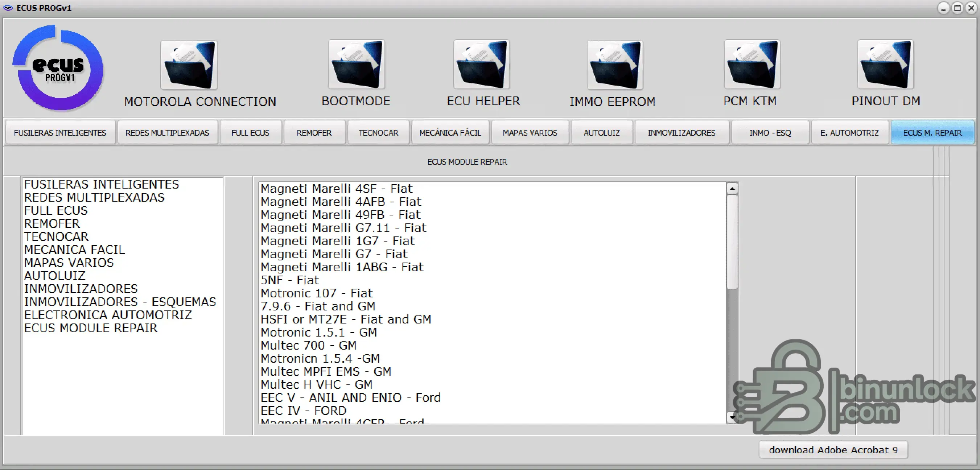Open the FULL ECUS tab
This screenshot has width=980, height=470.
[251, 133]
